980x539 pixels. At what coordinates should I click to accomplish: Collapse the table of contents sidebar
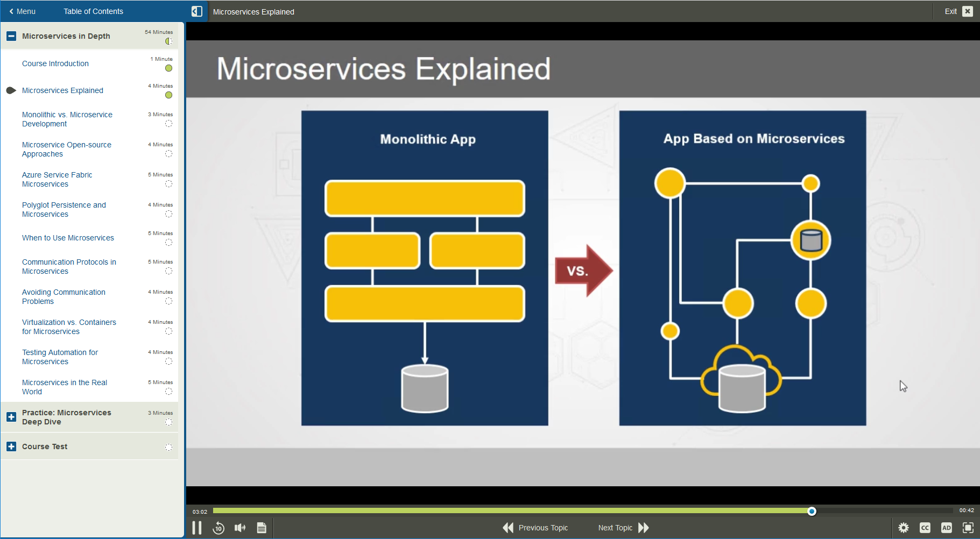point(197,11)
